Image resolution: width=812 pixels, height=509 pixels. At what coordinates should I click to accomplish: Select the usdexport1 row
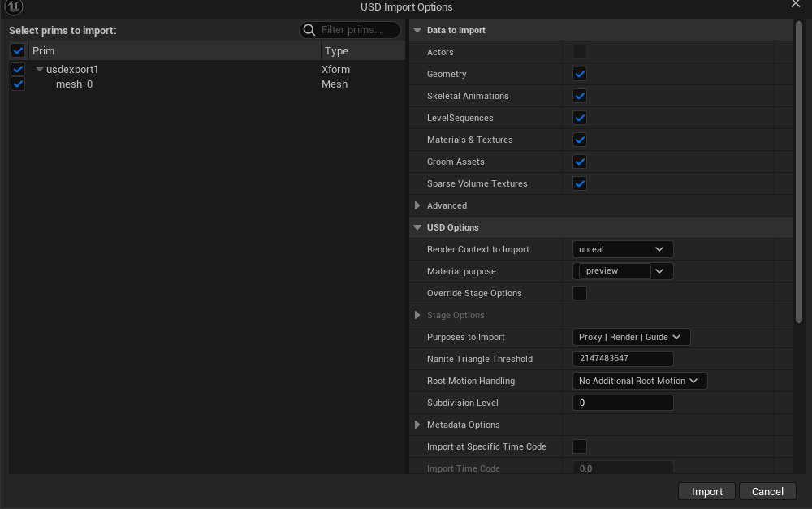tap(207, 69)
